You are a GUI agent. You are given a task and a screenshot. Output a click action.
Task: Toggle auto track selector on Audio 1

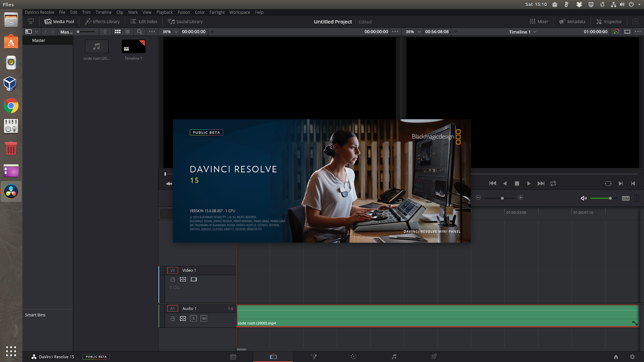(183, 319)
